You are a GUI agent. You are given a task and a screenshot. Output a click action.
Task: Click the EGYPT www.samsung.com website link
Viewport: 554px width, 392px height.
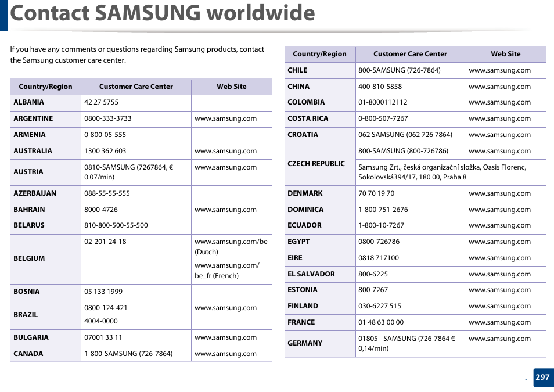pos(499,242)
